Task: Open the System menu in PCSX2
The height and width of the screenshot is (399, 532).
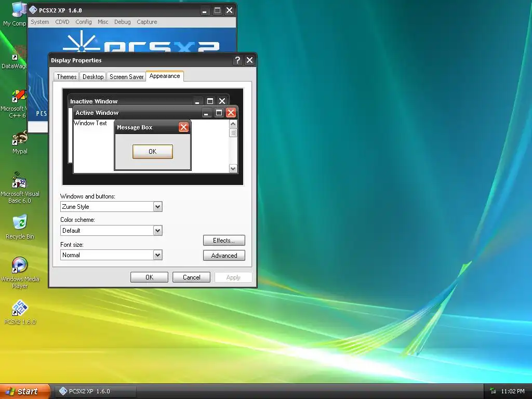Action: [x=40, y=22]
